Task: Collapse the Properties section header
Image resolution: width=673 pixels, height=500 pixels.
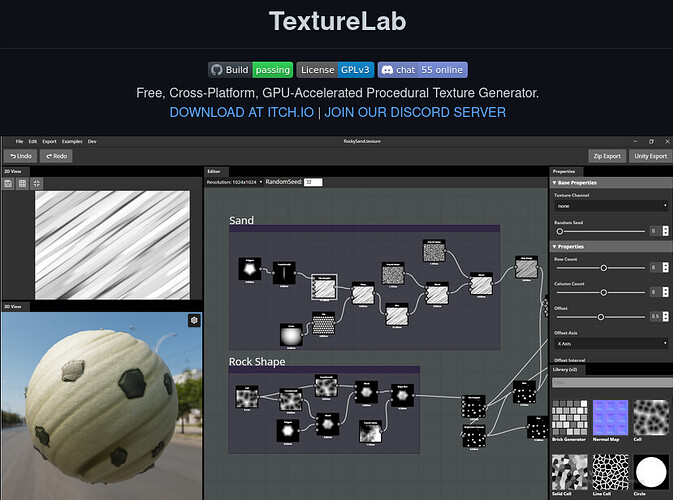Action: click(x=611, y=247)
